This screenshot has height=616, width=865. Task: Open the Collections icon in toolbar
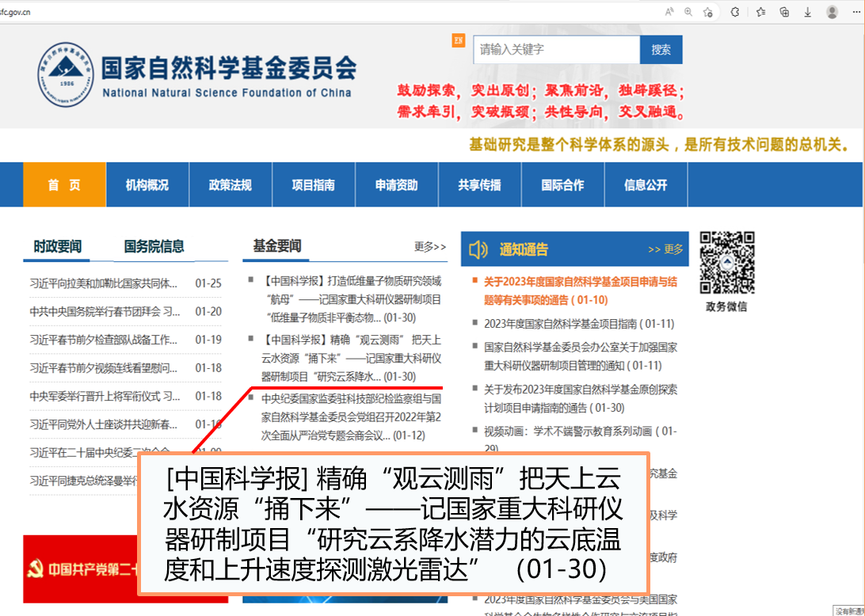click(784, 12)
